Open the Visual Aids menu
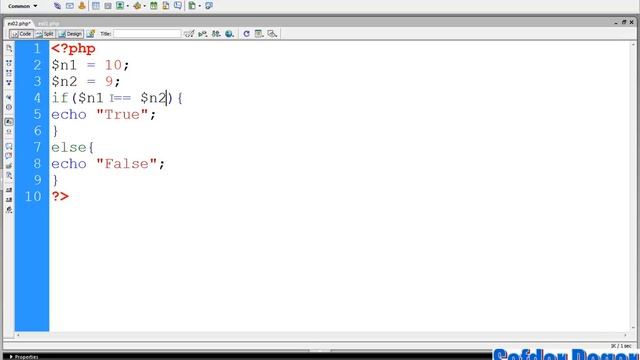Screen dimensions: 640x360 [x=272, y=34]
